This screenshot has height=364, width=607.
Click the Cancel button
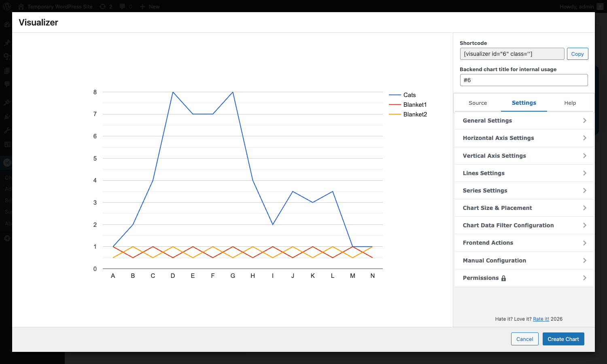pyautogui.click(x=525, y=339)
